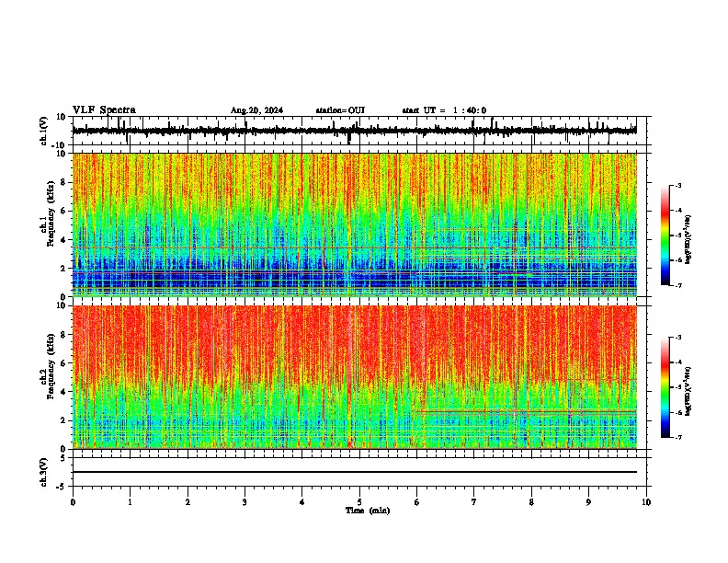Click the time axis tick label "8"

tap(531, 502)
